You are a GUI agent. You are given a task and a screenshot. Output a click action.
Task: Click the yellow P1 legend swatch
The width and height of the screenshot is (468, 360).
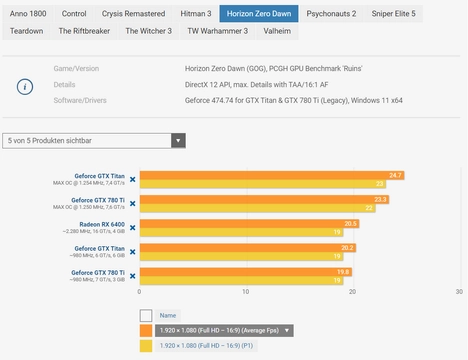146,346
